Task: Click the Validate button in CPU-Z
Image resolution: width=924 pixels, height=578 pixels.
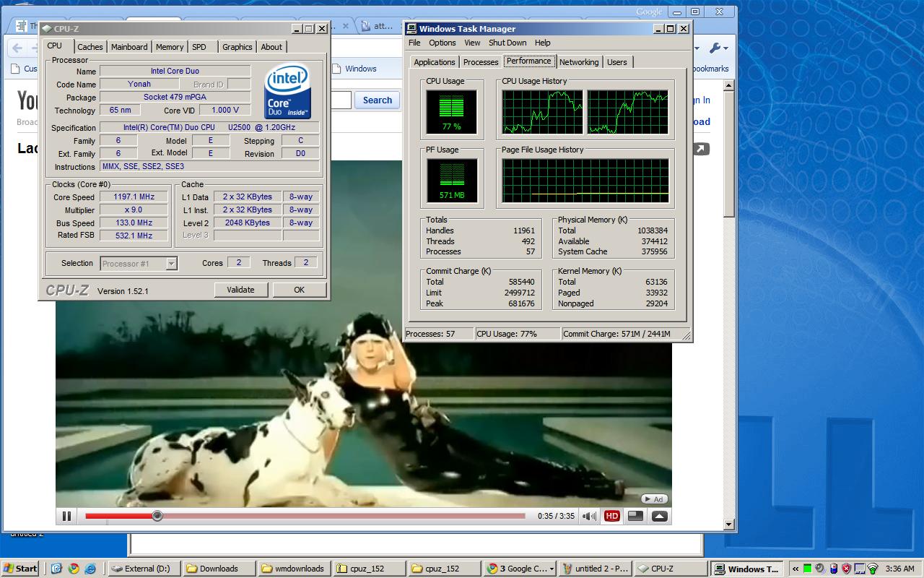Action: coord(240,290)
